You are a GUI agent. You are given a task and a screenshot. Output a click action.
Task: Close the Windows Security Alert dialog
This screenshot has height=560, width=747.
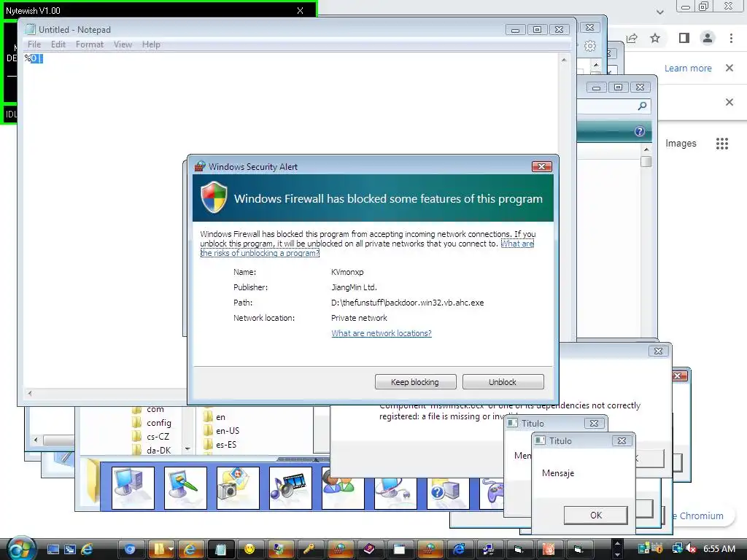[x=542, y=167]
